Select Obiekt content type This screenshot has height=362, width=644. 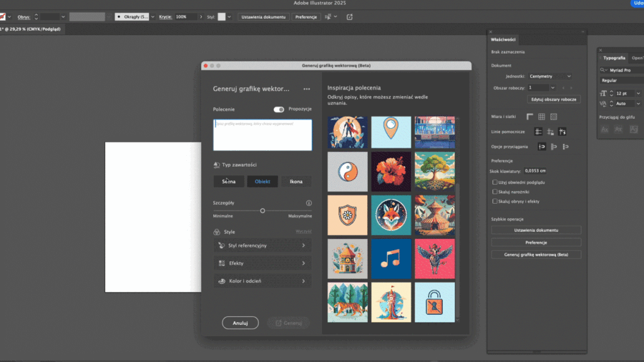click(262, 182)
